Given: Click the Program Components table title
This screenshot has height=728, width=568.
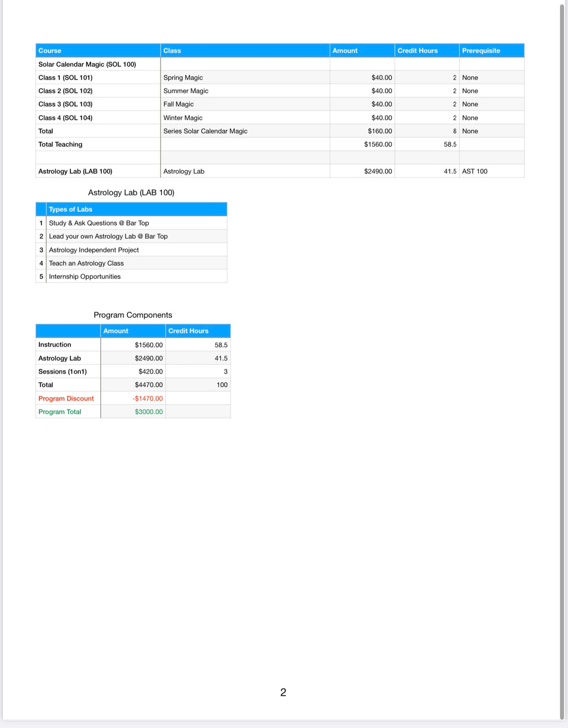Looking at the screenshot, I should coord(133,315).
